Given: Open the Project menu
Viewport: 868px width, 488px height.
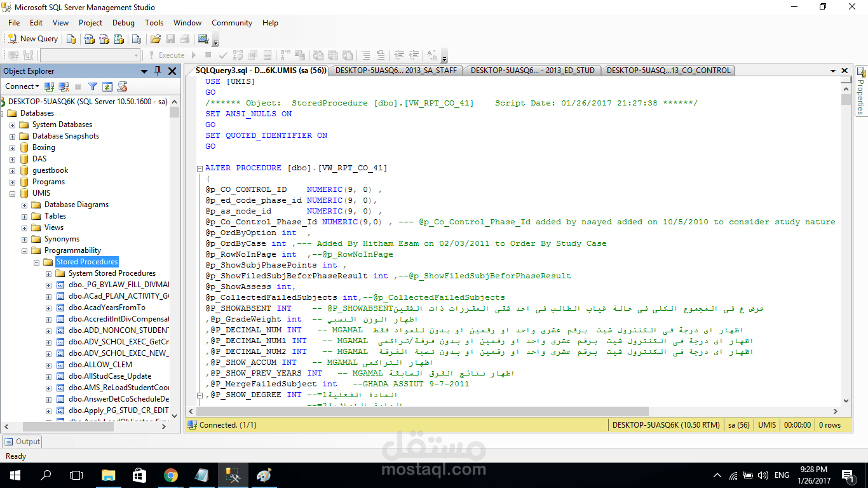Looking at the screenshot, I should coord(90,23).
